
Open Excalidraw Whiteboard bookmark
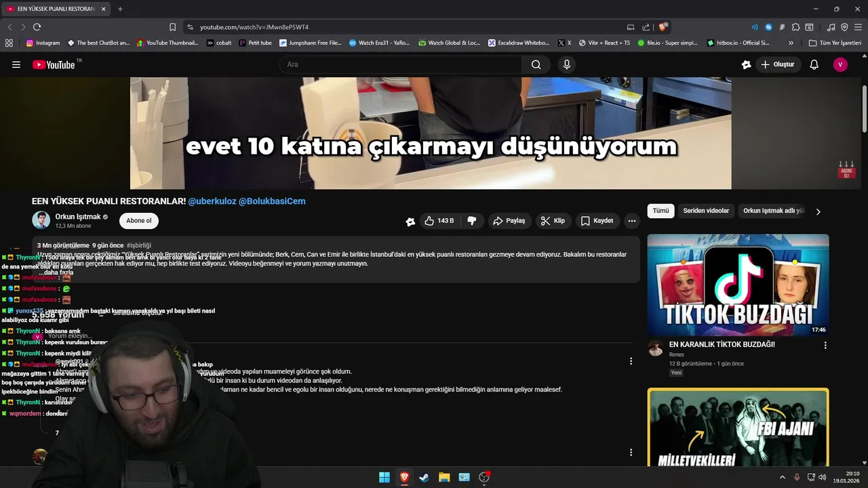coord(519,43)
